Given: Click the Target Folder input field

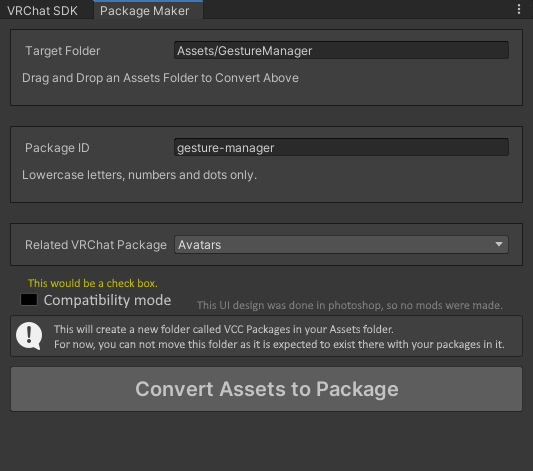Looking at the screenshot, I should coord(341,50).
